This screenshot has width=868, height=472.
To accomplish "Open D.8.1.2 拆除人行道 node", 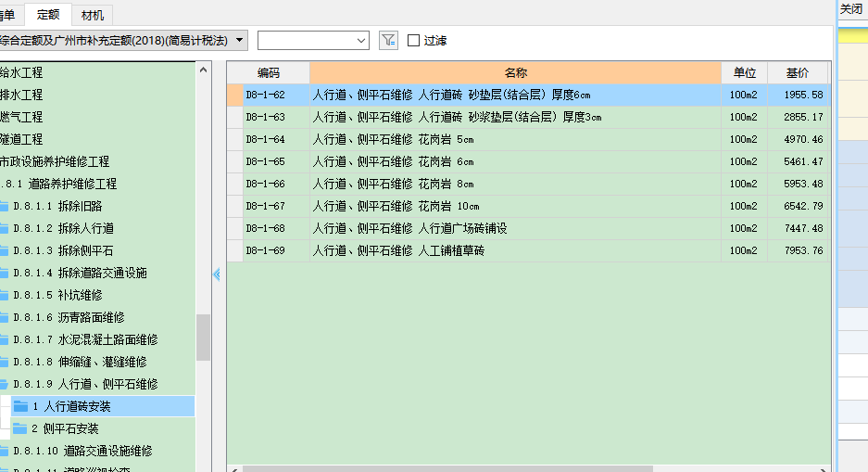I will [63, 228].
